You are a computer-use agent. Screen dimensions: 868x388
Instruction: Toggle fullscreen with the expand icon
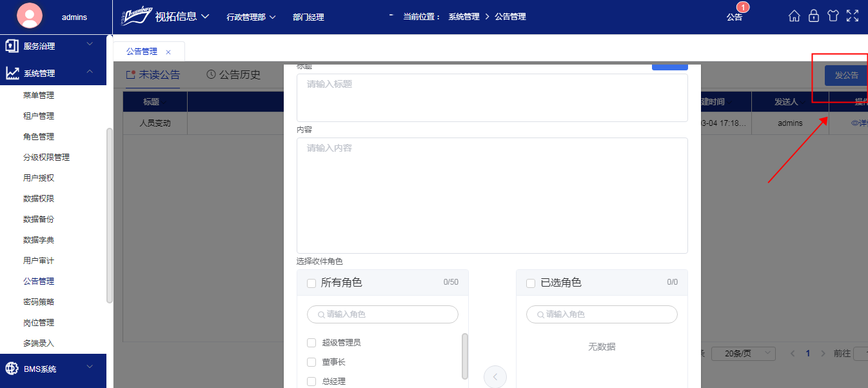coord(853,16)
